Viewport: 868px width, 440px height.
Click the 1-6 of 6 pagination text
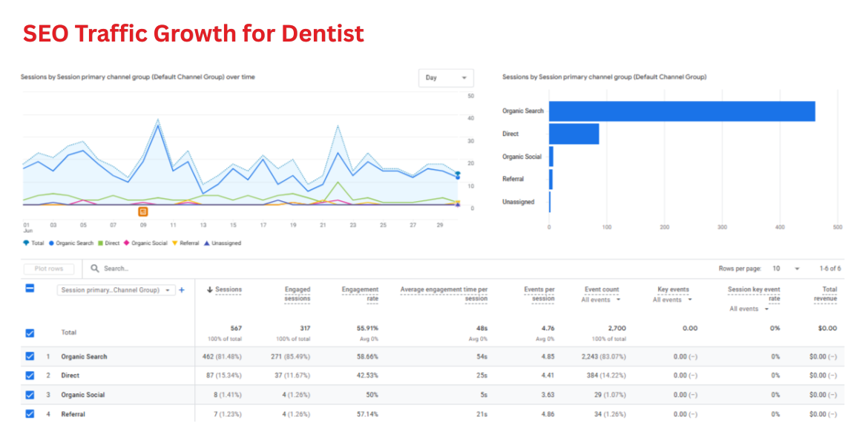pyautogui.click(x=830, y=269)
